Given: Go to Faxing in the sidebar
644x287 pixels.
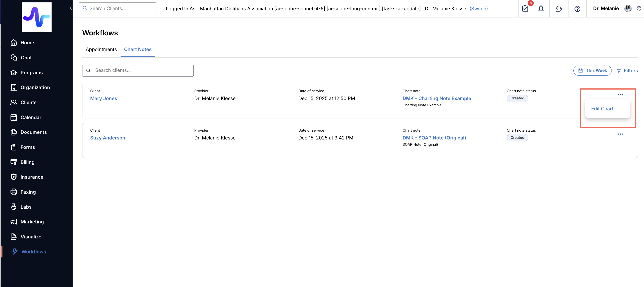Looking at the screenshot, I should 28,192.
